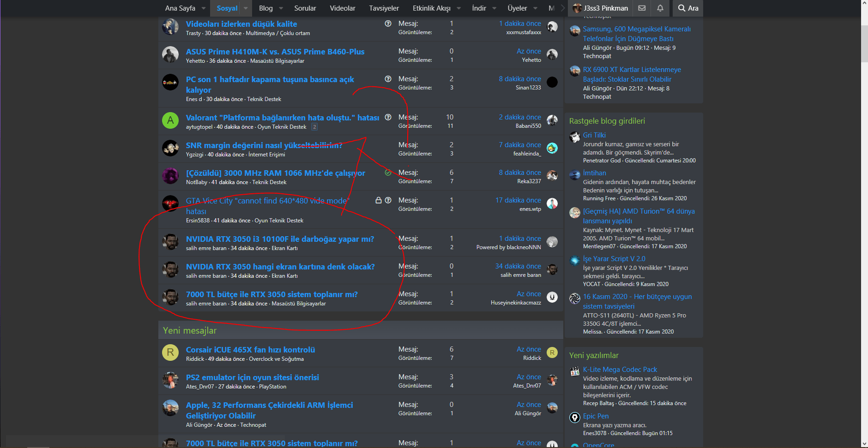This screenshot has width=868, height=448.
Task: Click "17 dakika önce" on GTA Vice City row
Action: click(518, 200)
